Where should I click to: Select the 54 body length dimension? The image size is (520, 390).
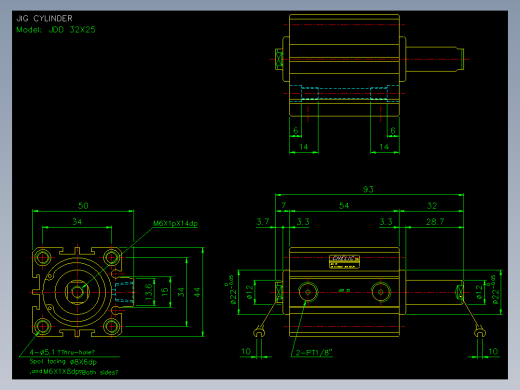point(344,206)
